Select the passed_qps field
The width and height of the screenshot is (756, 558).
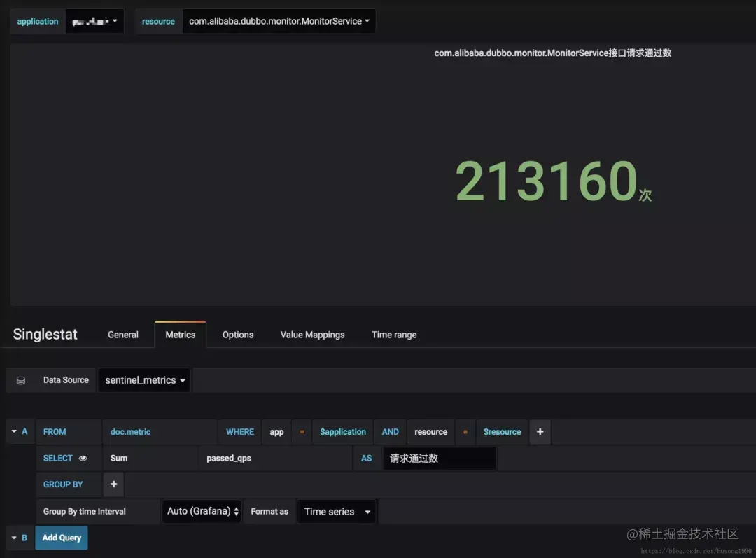pyautogui.click(x=275, y=458)
